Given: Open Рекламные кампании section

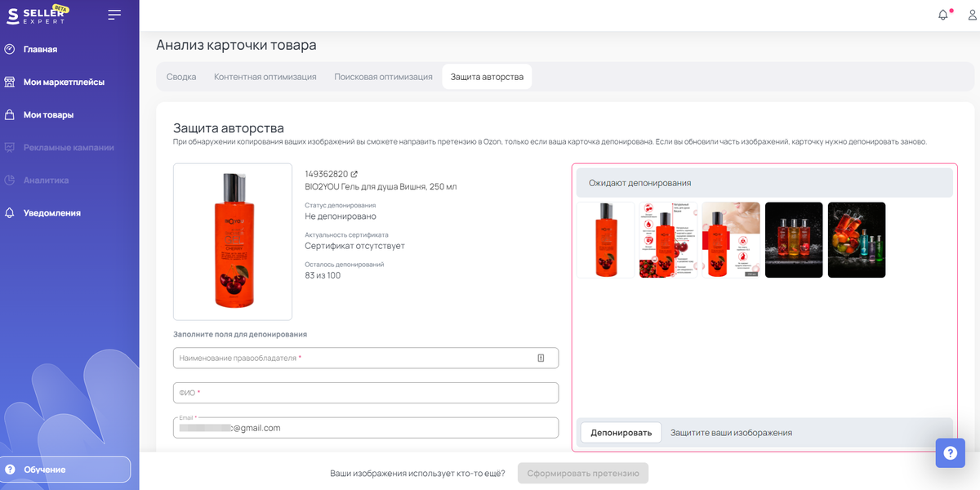Looking at the screenshot, I should [69, 147].
